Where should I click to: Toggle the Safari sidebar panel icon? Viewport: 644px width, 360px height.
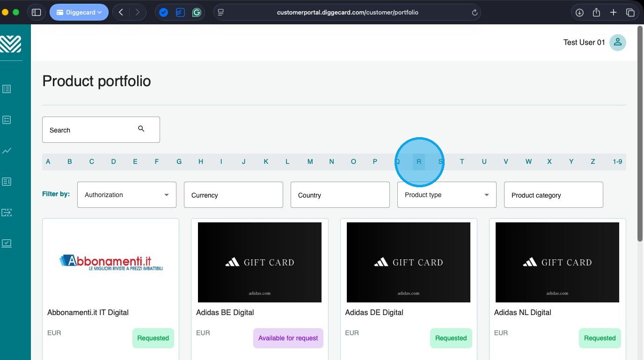[x=36, y=13]
